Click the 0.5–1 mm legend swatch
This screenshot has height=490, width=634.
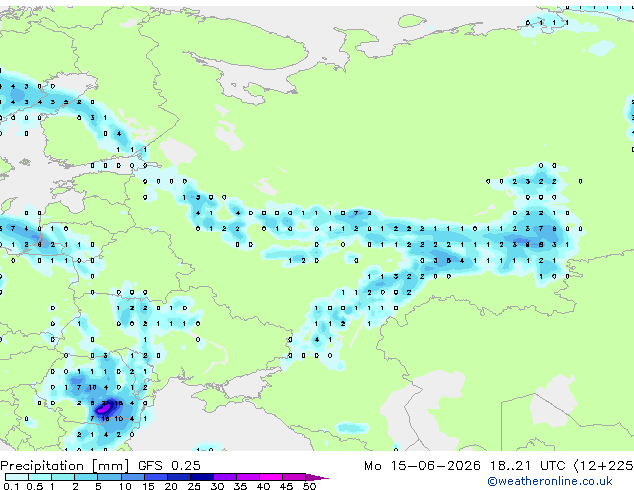[40, 477]
